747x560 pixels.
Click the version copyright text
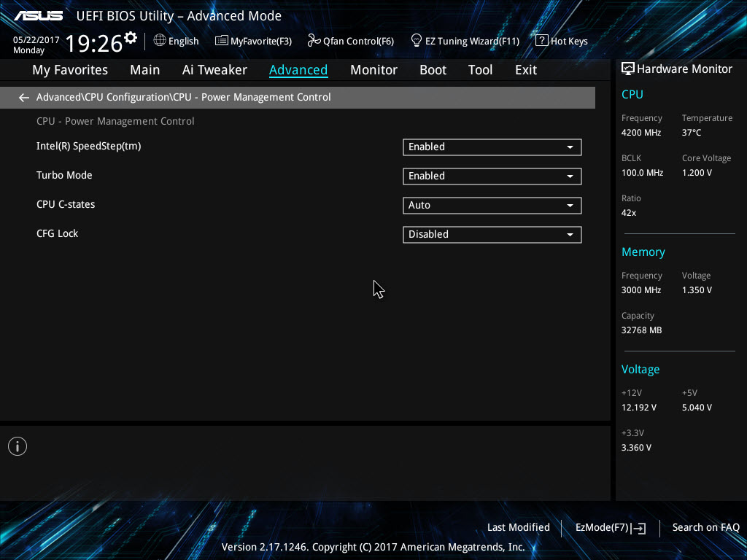click(x=373, y=547)
